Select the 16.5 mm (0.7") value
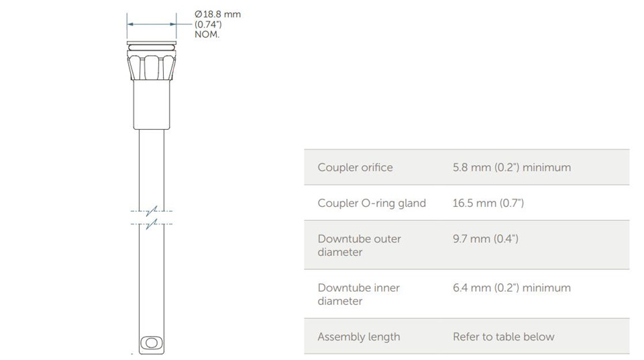644x360 pixels. (x=488, y=204)
